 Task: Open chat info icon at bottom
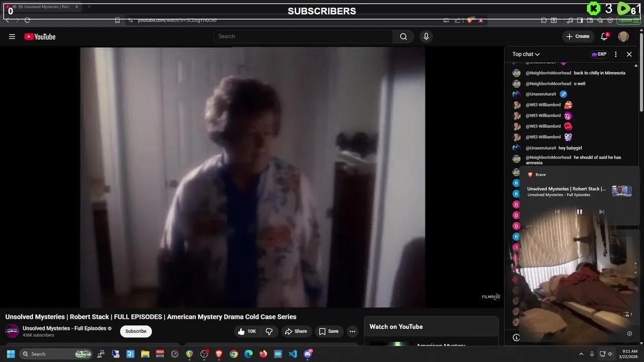point(516,337)
